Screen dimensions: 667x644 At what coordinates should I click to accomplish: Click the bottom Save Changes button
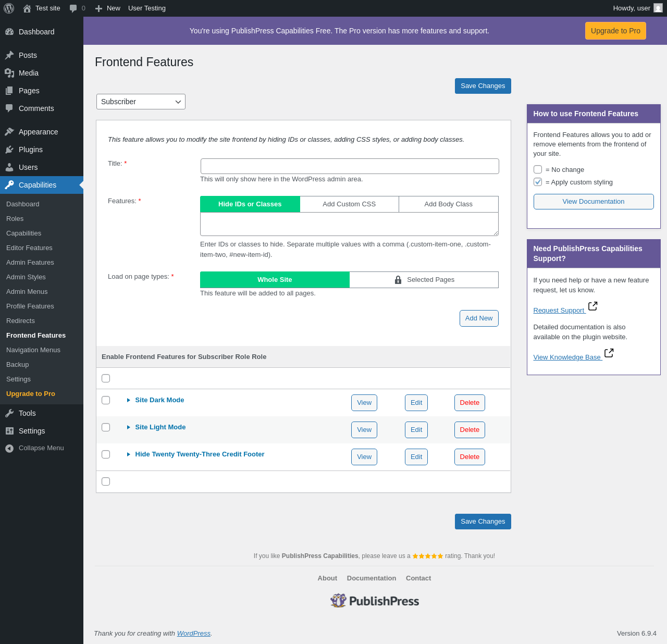pos(483,522)
